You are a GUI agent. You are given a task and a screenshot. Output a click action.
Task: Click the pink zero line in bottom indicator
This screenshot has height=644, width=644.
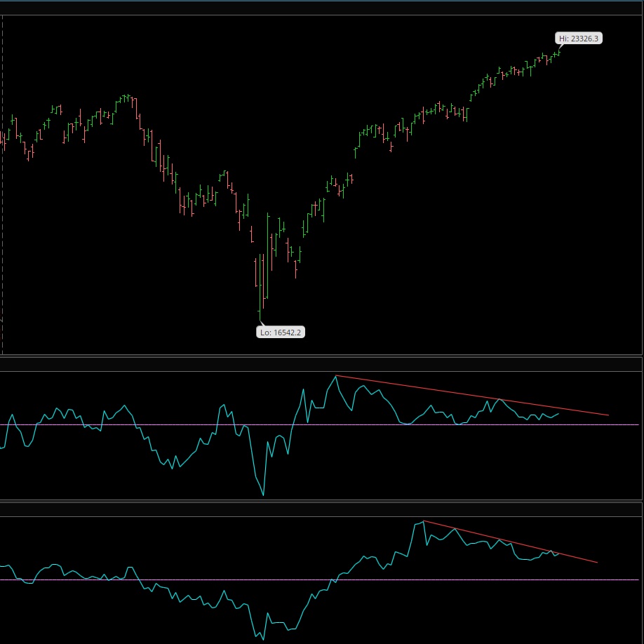pyautogui.click(x=319, y=579)
